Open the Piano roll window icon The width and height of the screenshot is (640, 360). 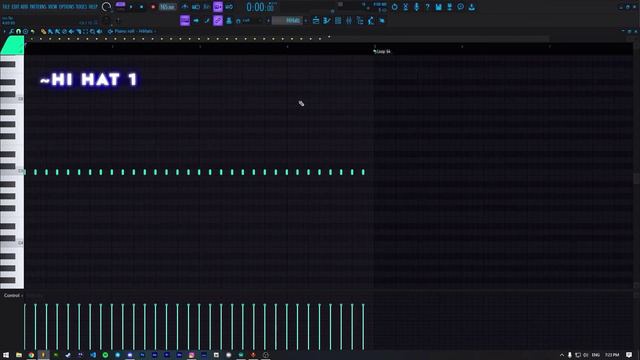(x=327, y=20)
